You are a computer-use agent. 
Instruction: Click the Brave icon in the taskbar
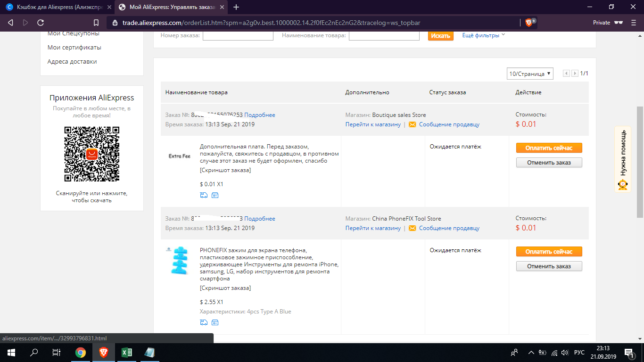[103, 353]
